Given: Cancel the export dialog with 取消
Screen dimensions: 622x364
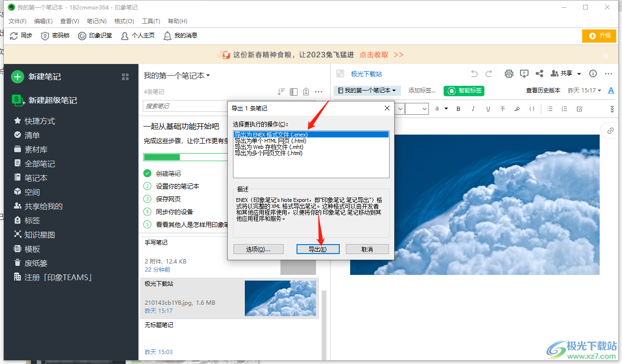Looking at the screenshot, I should pos(367,249).
